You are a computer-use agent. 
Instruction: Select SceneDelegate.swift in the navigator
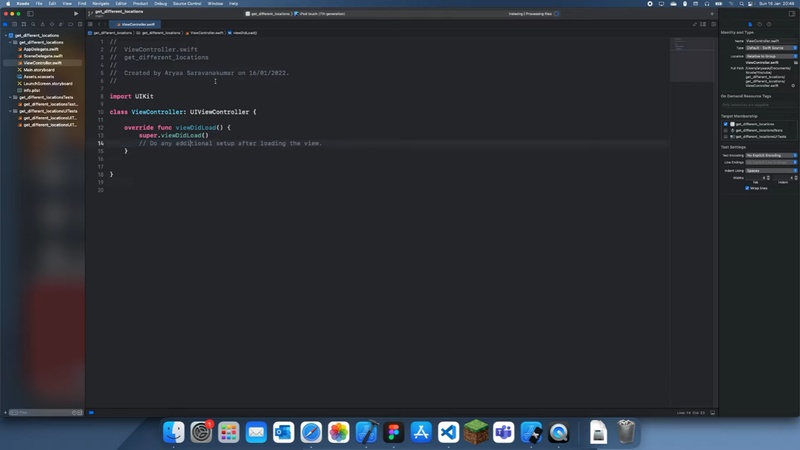[43, 56]
